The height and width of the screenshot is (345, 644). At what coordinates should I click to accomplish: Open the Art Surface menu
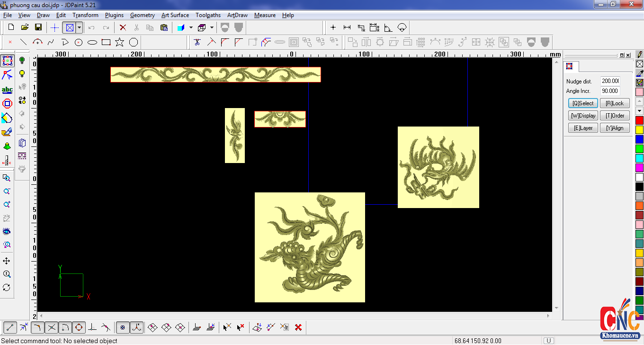175,15
